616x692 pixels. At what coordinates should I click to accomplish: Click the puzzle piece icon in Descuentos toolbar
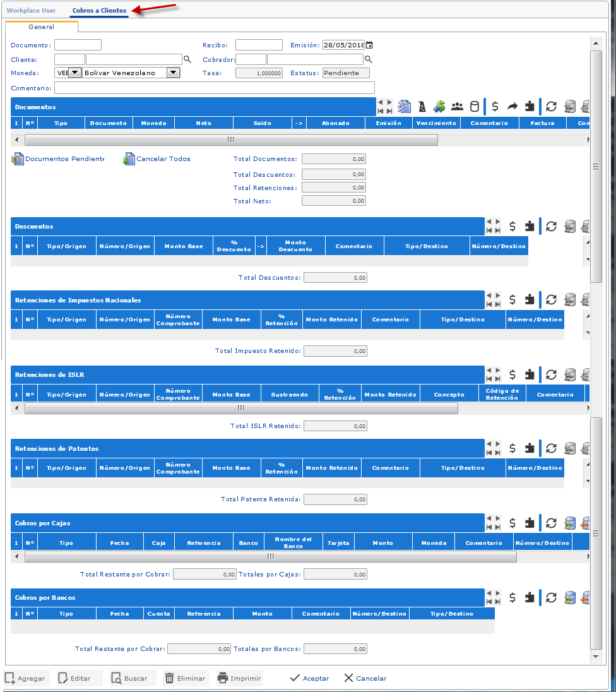point(530,227)
